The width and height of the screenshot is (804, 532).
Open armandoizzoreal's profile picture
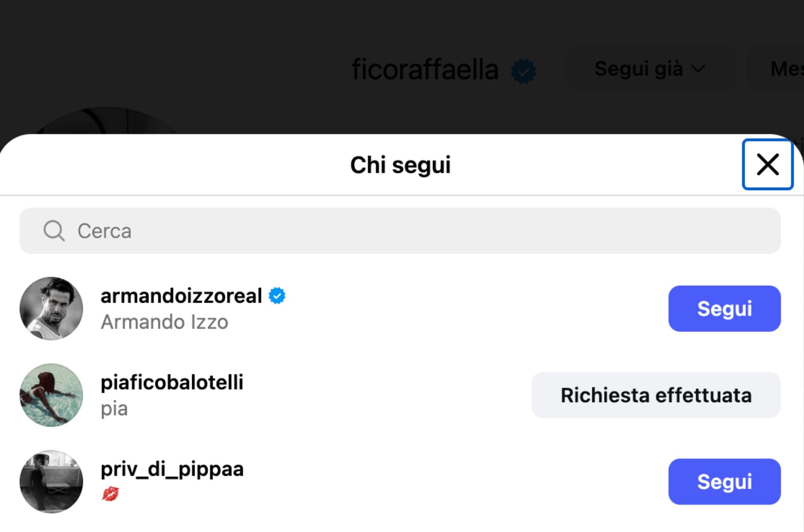51,308
